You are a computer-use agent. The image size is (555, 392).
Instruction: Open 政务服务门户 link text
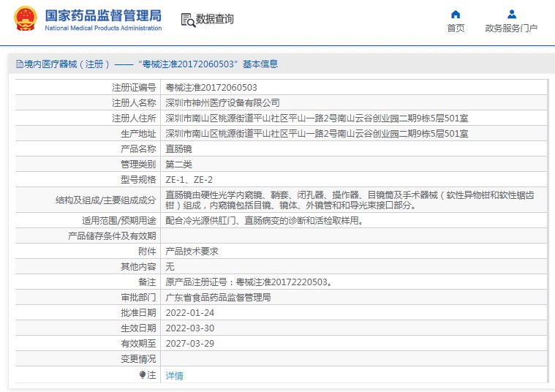point(511,28)
